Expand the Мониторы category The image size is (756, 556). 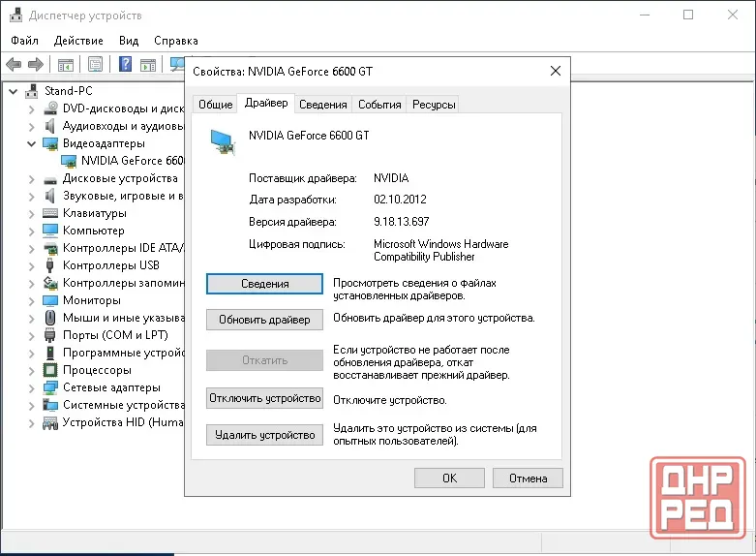31,301
